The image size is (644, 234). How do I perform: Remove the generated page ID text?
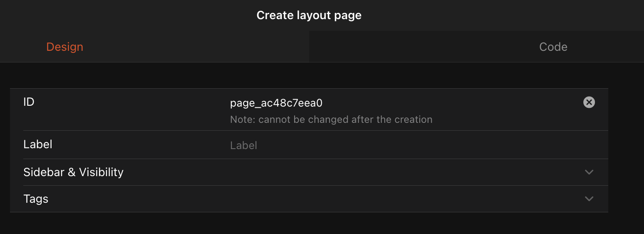click(589, 102)
